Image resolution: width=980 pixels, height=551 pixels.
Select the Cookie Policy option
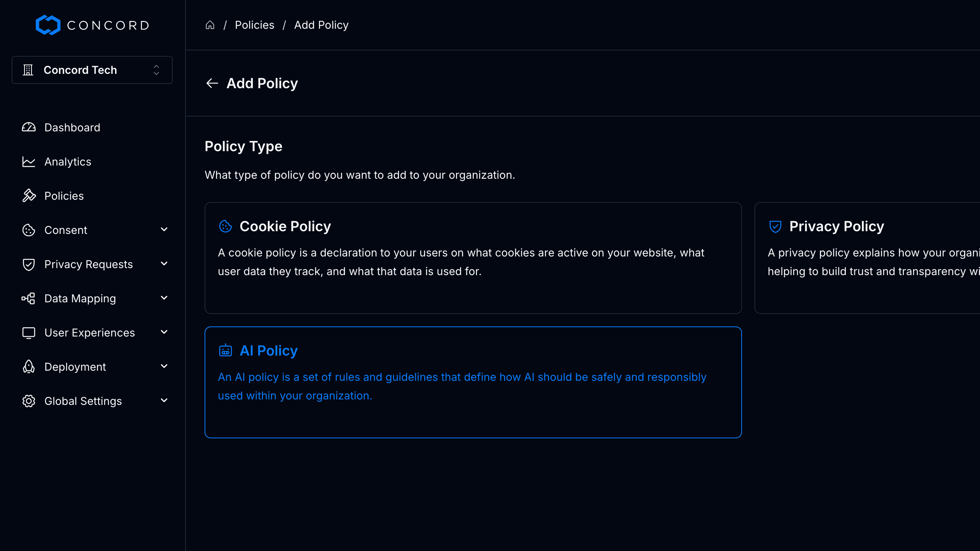point(473,258)
